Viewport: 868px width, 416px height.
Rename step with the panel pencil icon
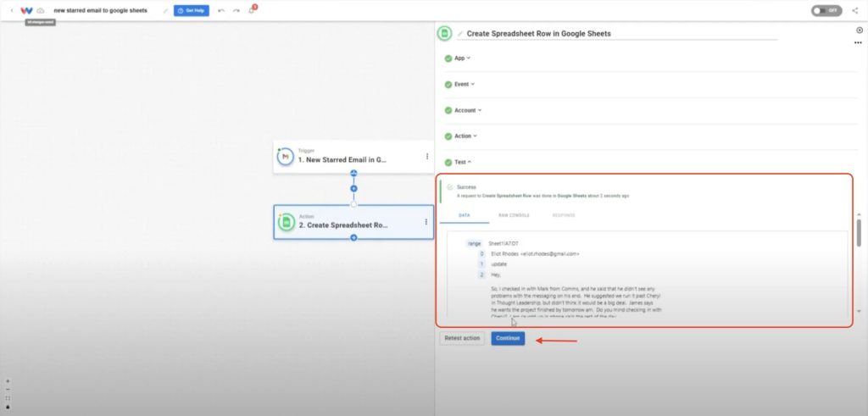460,34
